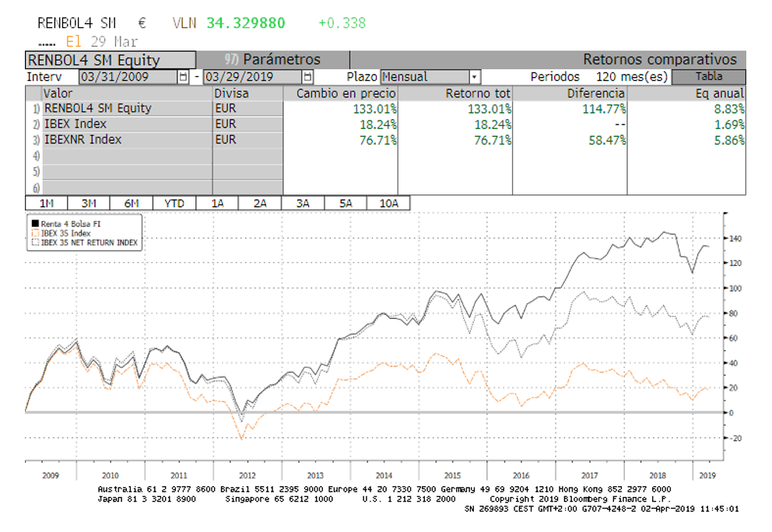The height and width of the screenshot is (532, 772).
Task: Click the 18.24% Retorno tot value
Action: [x=493, y=124]
